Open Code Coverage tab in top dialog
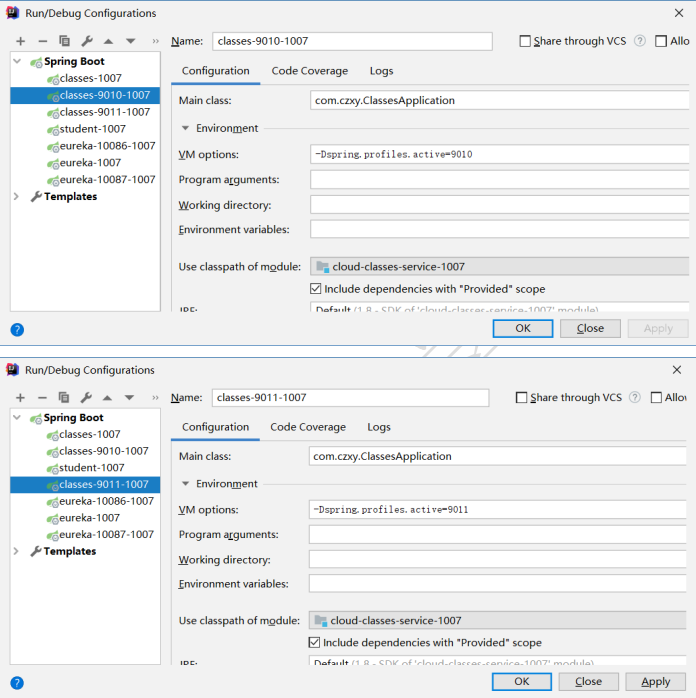The height and width of the screenshot is (698, 696). tap(310, 71)
